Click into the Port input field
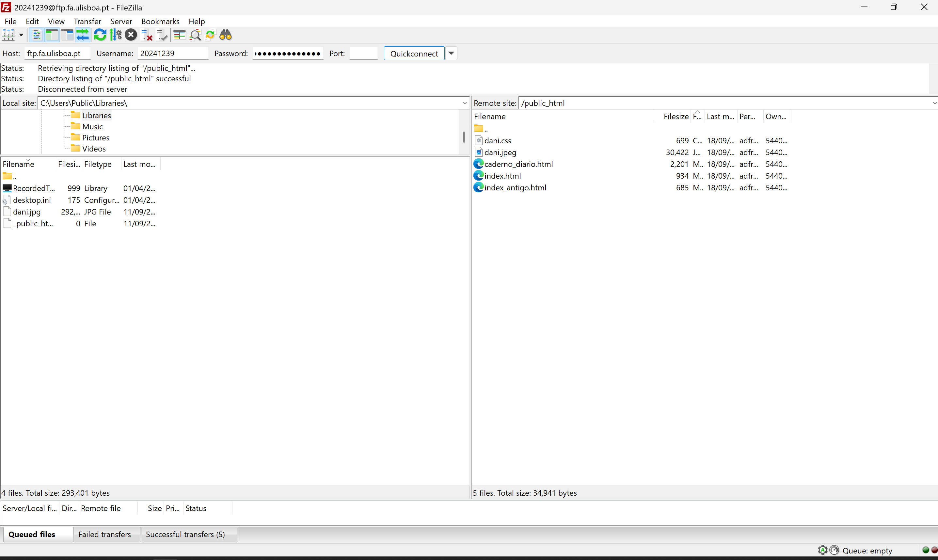Image resolution: width=938 pixels, height=560 pixels. click(363, 53)
